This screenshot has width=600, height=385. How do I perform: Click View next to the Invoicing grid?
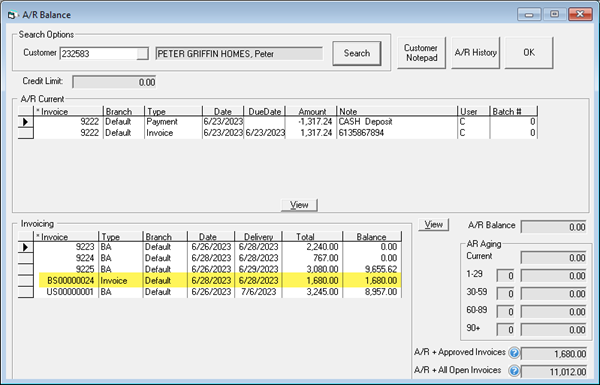click(x=434, y=225)
